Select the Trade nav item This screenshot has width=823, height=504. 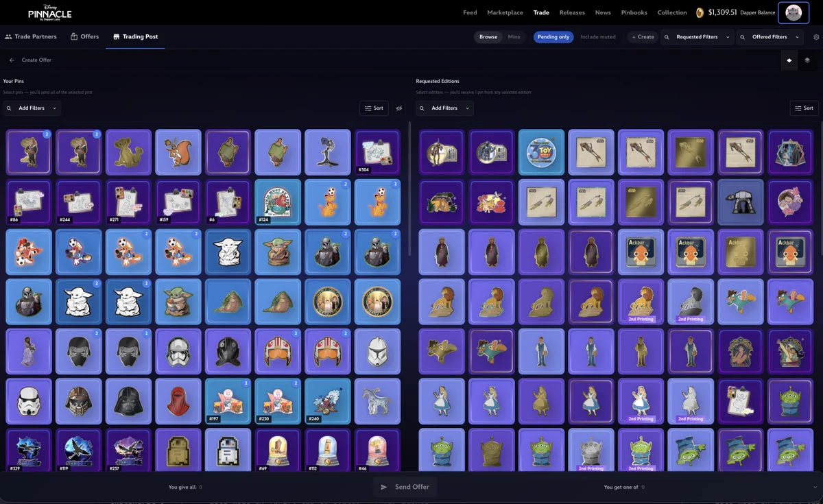[541, 12]
